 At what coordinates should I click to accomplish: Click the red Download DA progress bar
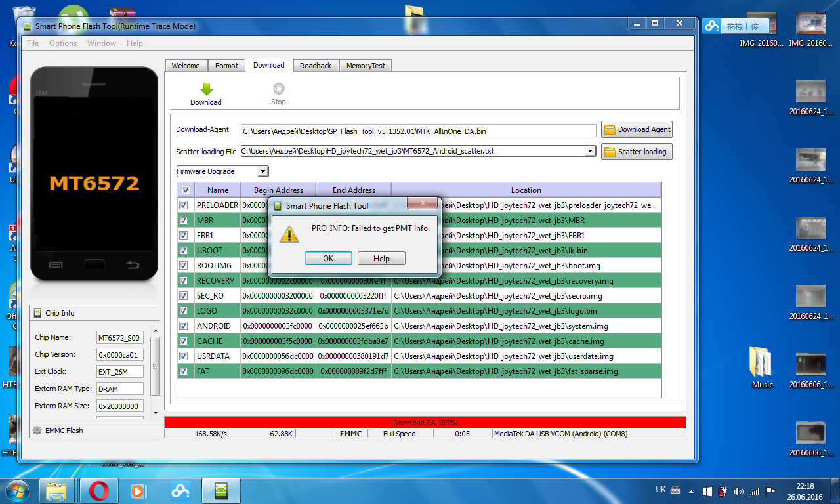pos(425,423)
